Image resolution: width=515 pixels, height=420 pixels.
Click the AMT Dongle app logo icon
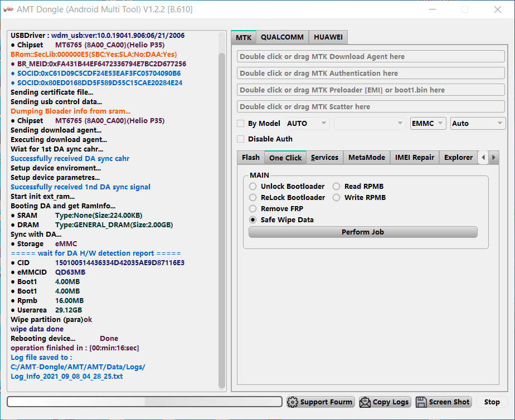pos(8,9)
